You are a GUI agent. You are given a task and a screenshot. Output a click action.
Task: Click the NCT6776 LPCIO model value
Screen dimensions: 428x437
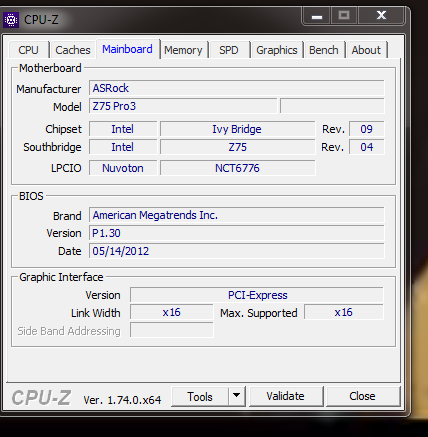[237, 168]
